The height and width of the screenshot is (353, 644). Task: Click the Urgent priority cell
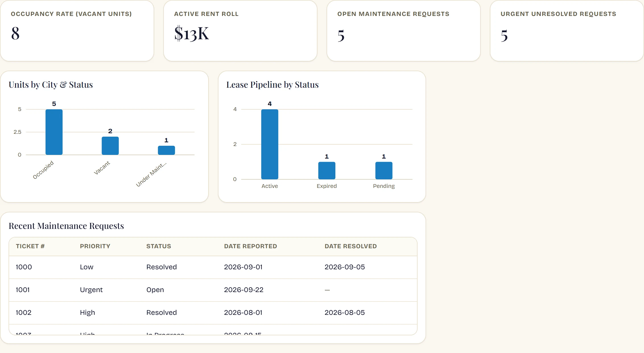(91, 290)
